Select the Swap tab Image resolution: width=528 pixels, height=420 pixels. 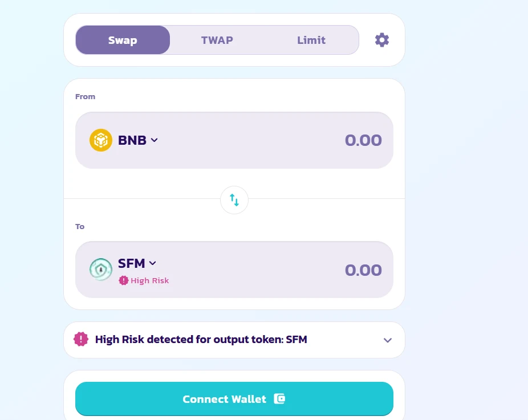point(123,40)
